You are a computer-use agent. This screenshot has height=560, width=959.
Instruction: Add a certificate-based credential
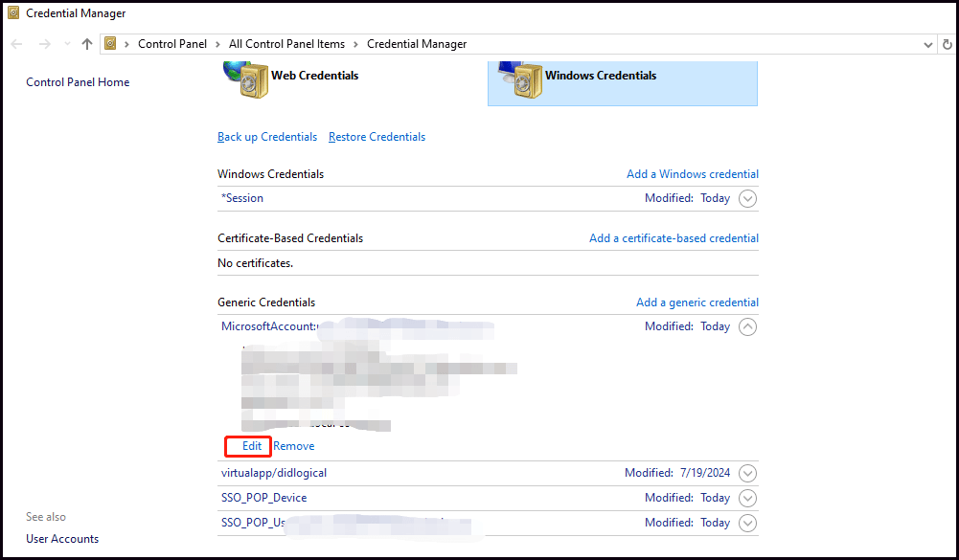point(674,238)
